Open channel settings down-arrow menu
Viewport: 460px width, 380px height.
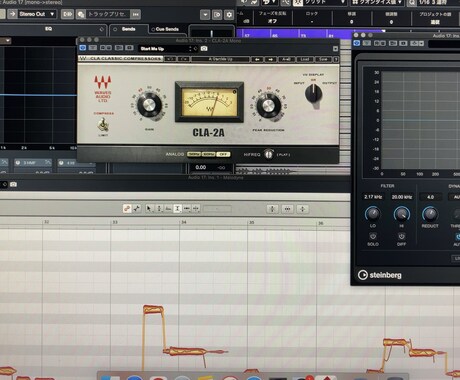205,15
